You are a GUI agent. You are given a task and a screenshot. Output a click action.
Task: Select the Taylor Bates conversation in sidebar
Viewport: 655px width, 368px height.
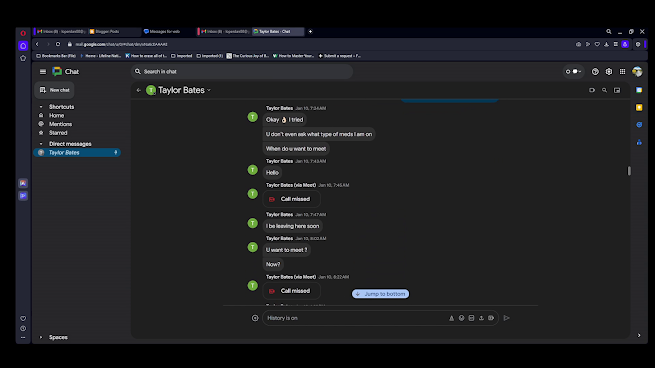click(77, 152)
